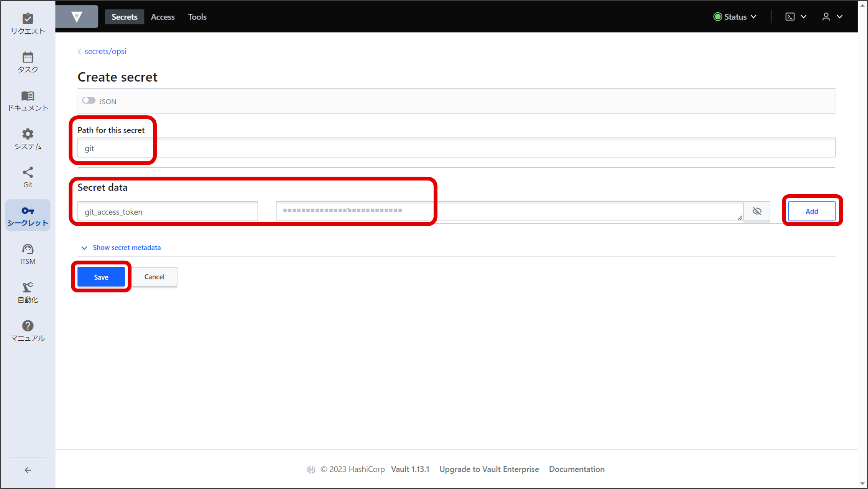
Task: Click the Vault logo in the header
Action: (76, 16)
